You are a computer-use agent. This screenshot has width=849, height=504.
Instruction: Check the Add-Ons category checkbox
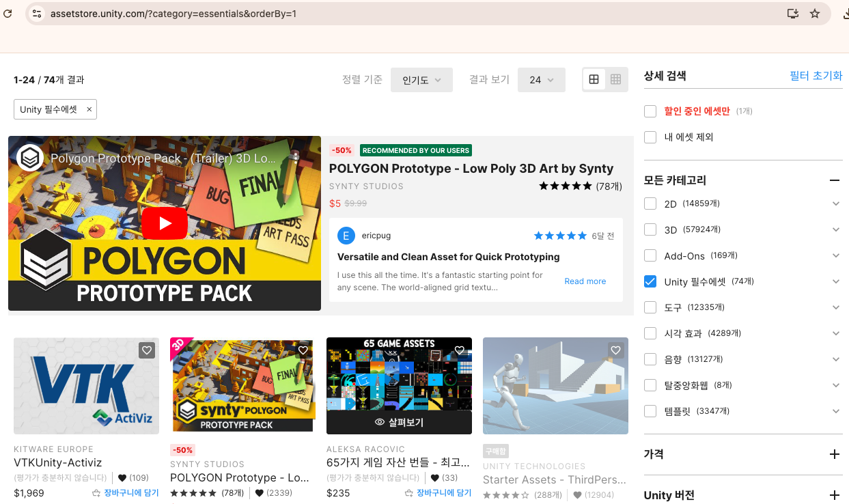click(650, 255)
